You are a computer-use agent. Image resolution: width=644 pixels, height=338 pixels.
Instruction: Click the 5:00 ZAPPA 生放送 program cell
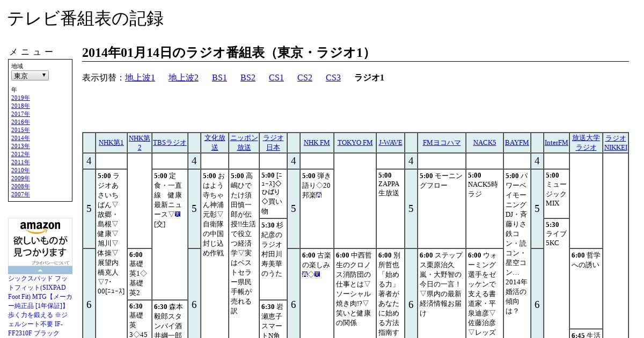pyautogui.click(x=390, y=209)
